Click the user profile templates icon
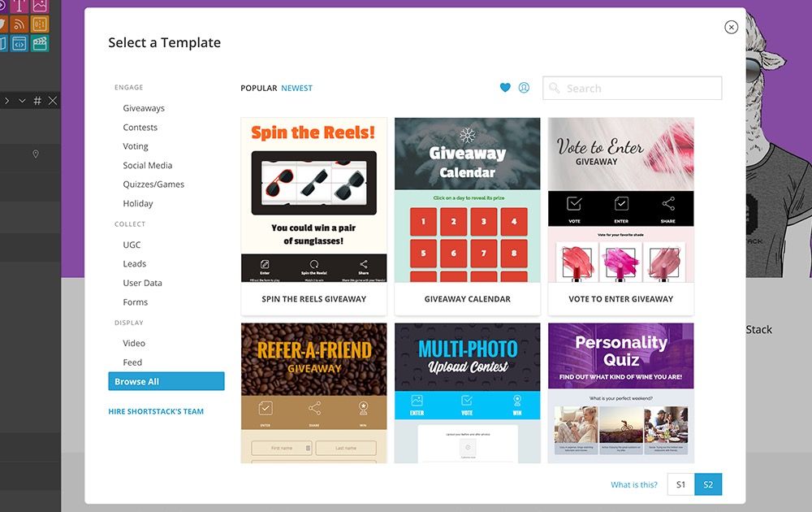 (x=524, y=88)
